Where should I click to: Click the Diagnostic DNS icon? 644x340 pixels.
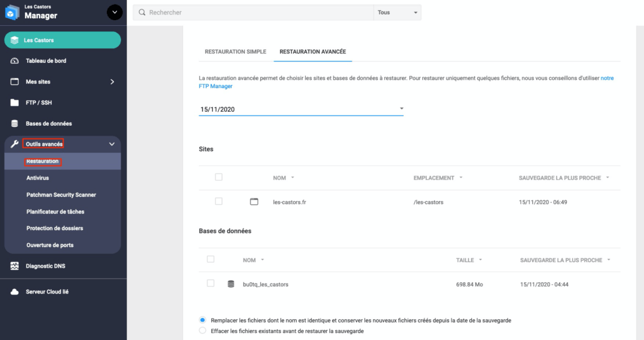[x=15, y=266]
